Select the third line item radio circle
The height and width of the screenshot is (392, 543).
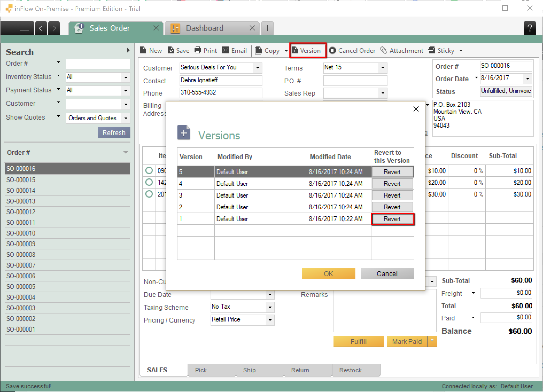pyautogui.click(x=149, y=194)
